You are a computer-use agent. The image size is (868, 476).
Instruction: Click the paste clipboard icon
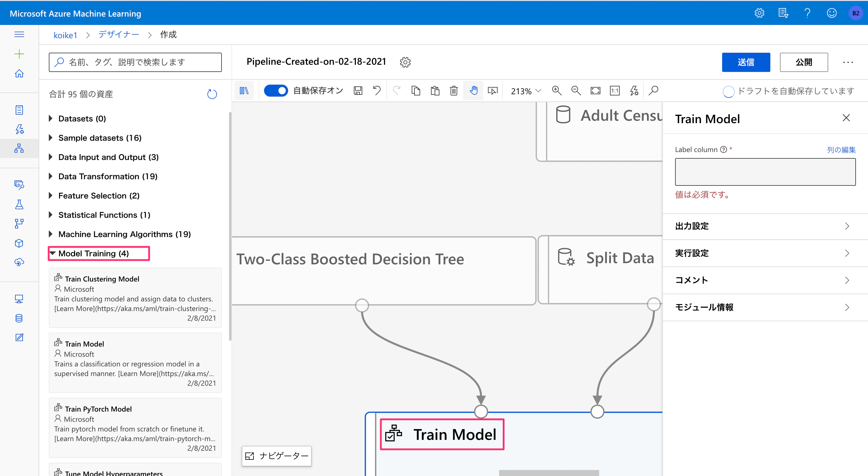point(435,91)
